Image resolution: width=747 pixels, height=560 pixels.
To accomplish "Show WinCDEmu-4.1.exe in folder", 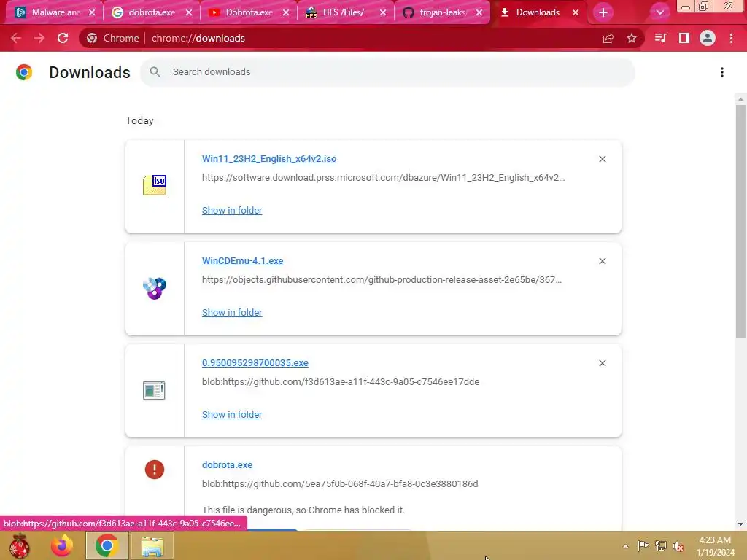I will [232, 312].
